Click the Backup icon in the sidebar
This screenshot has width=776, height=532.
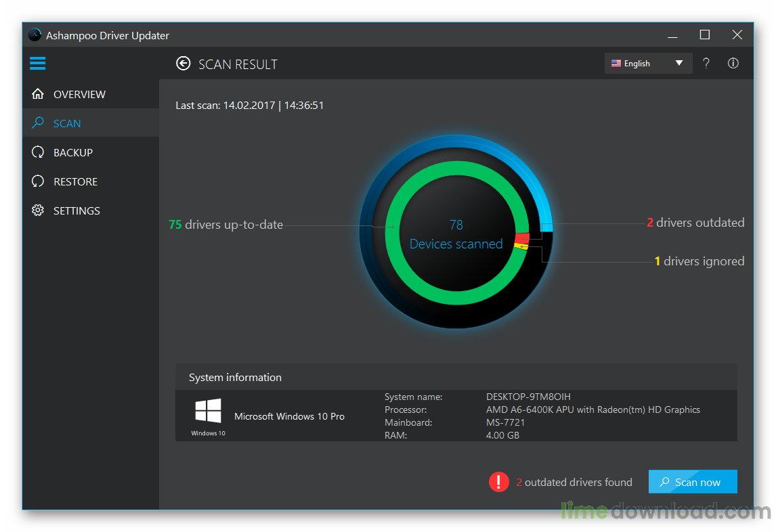(x=38, y=152)
